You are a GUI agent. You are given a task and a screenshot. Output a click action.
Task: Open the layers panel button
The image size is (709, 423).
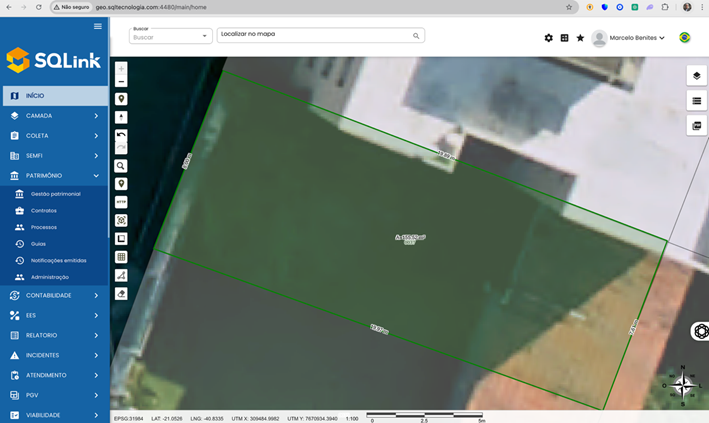pyautogui.click(x=697, y=76)
